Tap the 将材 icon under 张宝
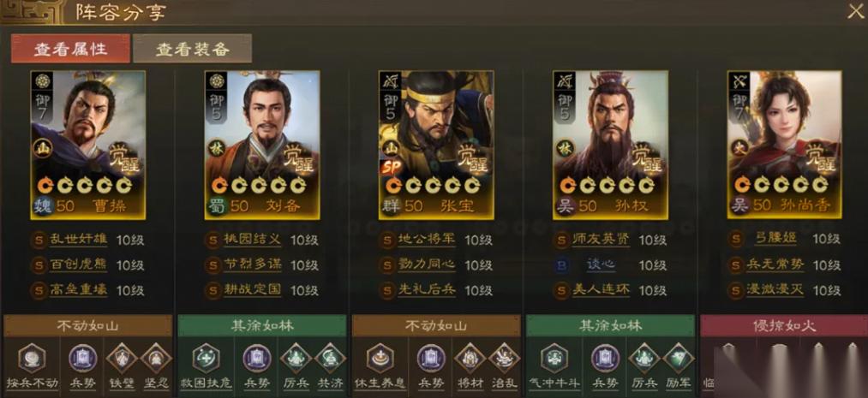 point(470,358)
